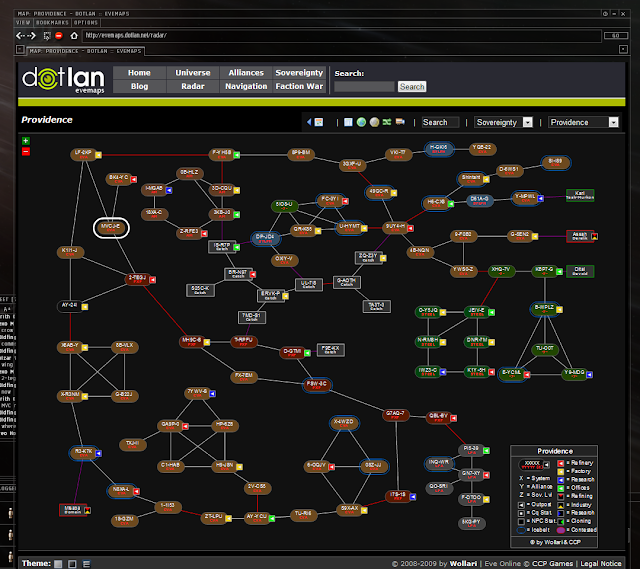Click the Search button in the header
640x569 pixels.
[412, 87]
